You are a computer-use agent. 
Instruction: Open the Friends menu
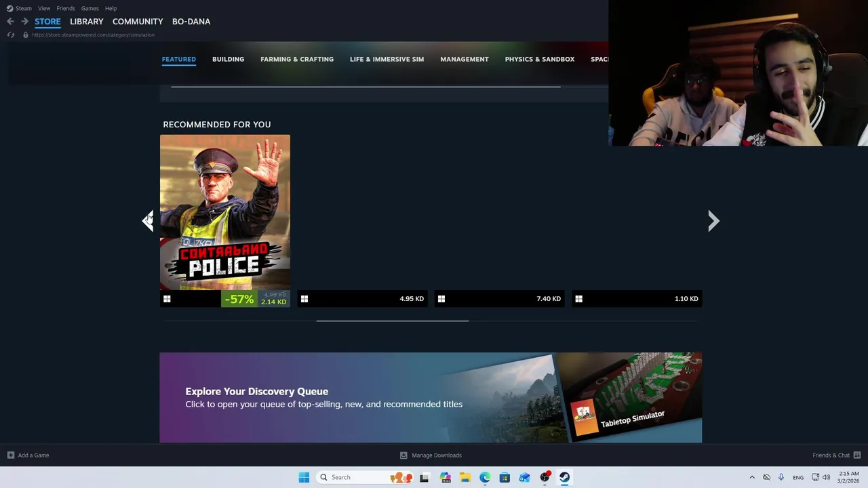(66, 8)
